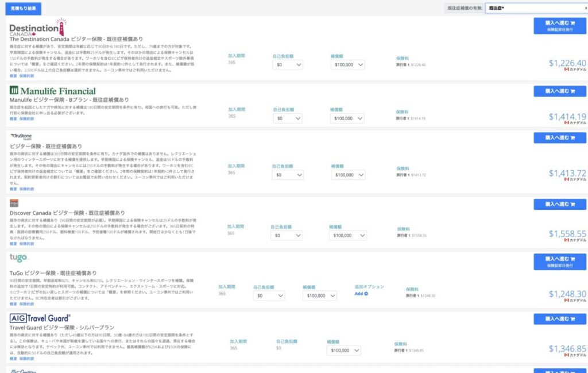588x373 pixels.
Task: Click the price $1,558.55
Action: coord(567,234)
